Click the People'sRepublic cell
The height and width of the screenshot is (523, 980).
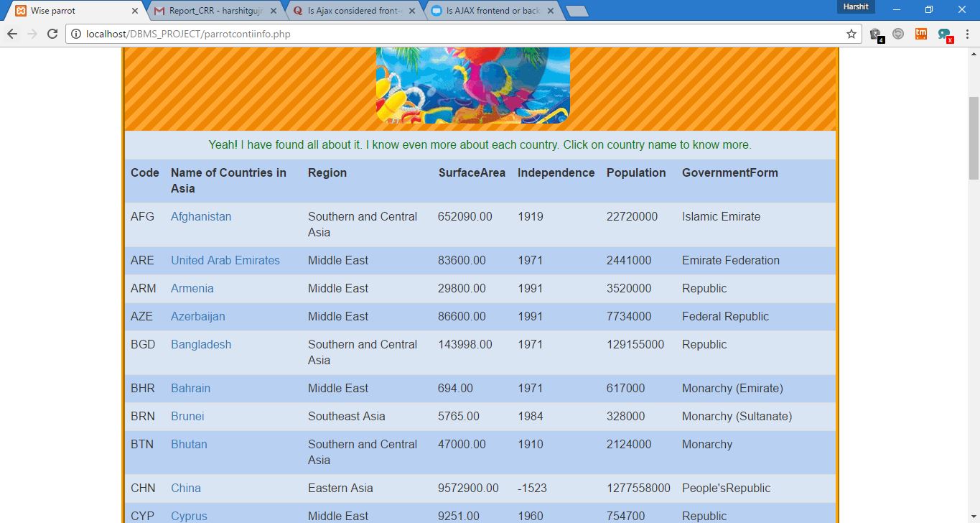tap(727, 488)
